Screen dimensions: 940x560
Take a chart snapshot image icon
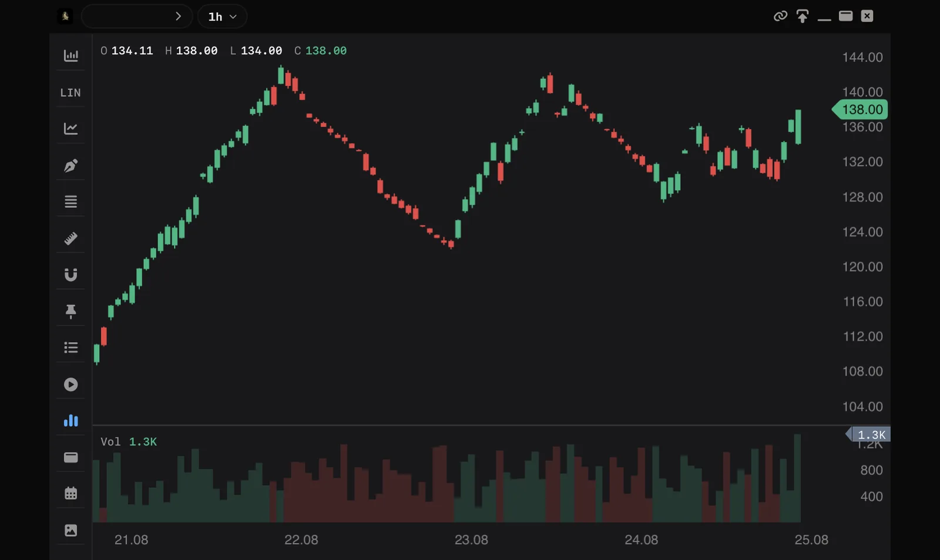pos(70,530)
